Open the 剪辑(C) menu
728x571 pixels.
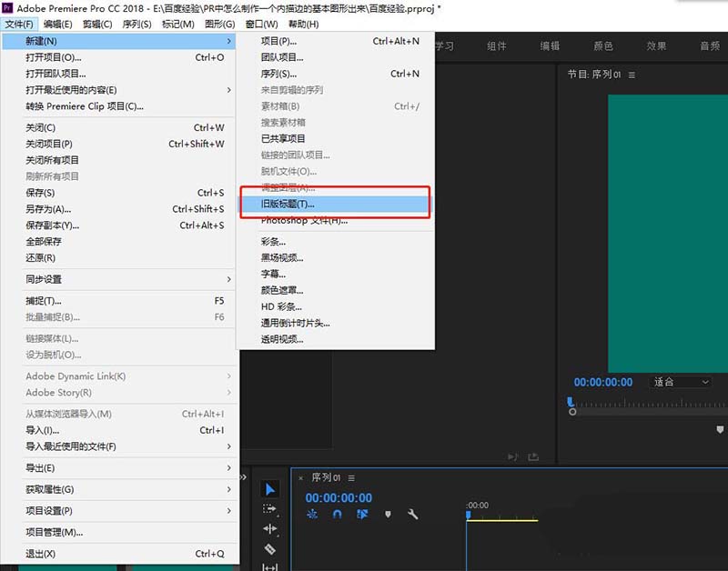pyautogui.click(x=97, y=25)
